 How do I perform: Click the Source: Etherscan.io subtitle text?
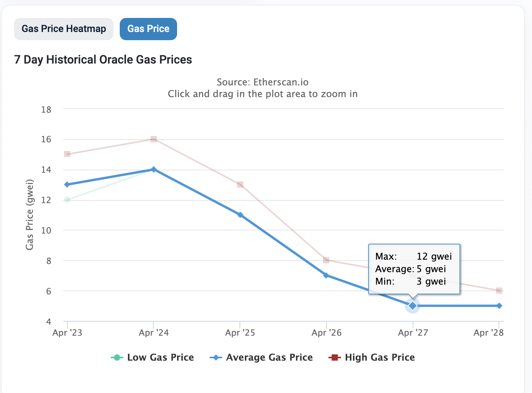coord(262,82)
